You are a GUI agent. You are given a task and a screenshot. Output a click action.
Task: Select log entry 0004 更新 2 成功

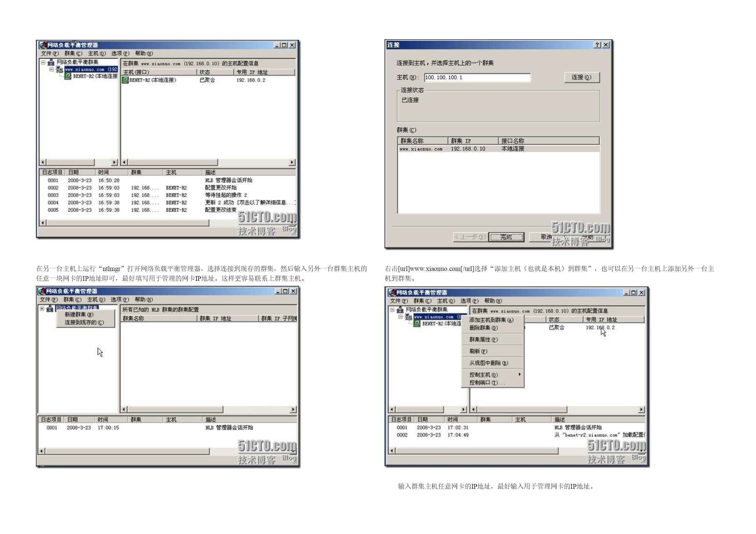(167, 203)
